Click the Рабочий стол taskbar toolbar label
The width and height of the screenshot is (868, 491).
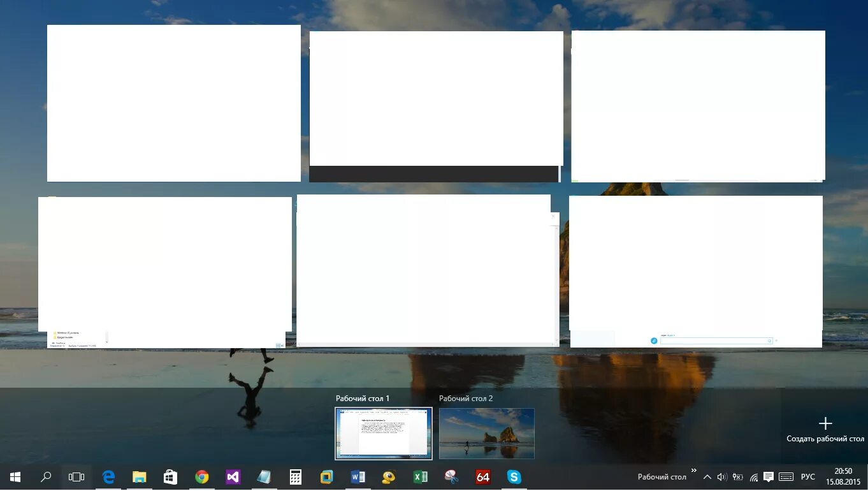[x=662, y=477]
